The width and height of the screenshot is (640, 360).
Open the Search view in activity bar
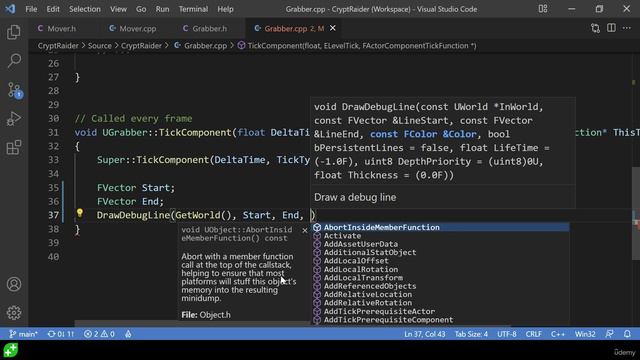14,61
